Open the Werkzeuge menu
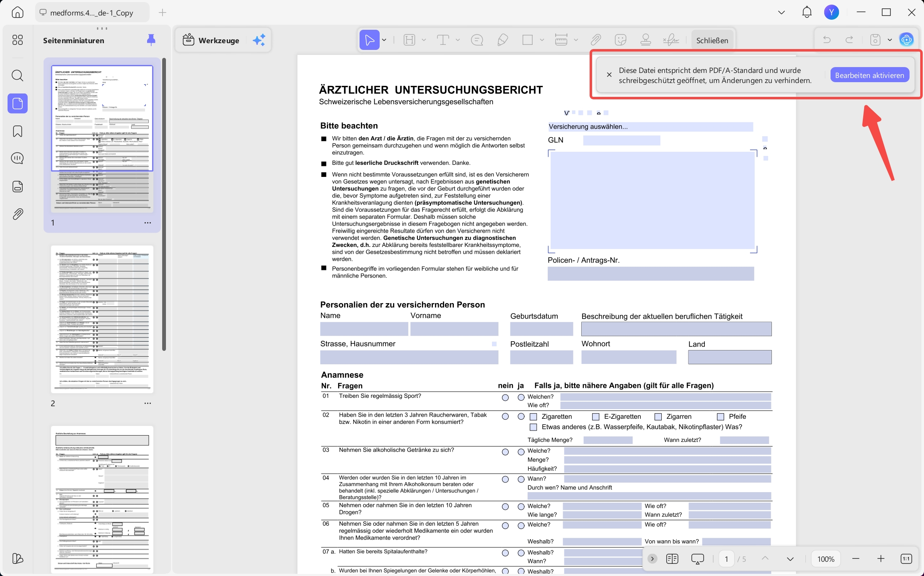 point(211,40)
